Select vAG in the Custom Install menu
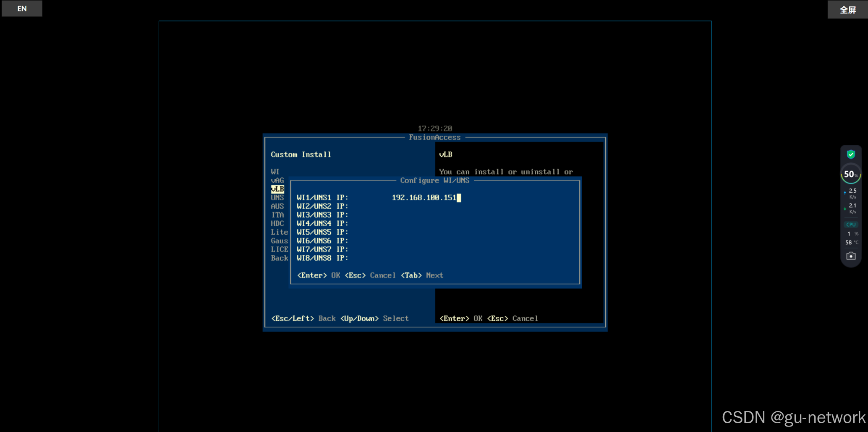The width and height of the screenshot is (868, 432). (x=277, y=180)
